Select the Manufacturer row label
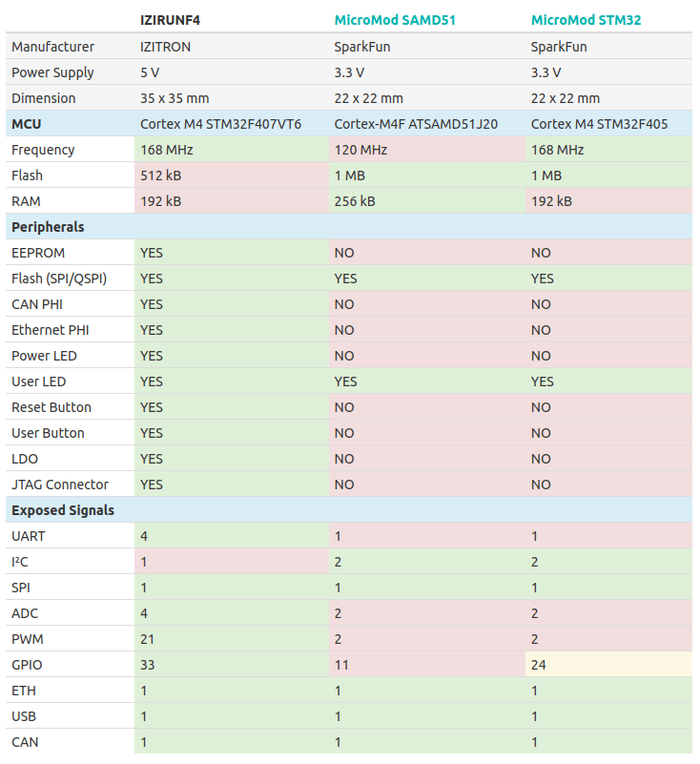700x764 pixels. (52, 47)
